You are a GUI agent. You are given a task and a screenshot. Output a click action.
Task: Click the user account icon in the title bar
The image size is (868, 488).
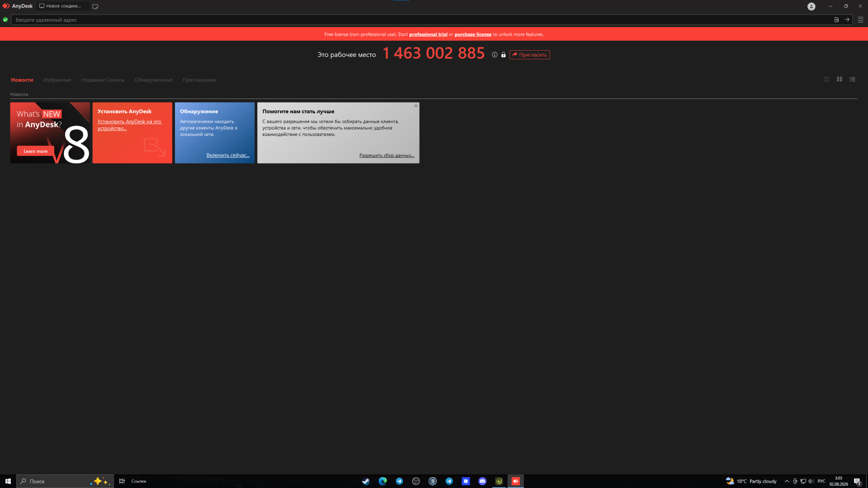[x=811, y=6]
